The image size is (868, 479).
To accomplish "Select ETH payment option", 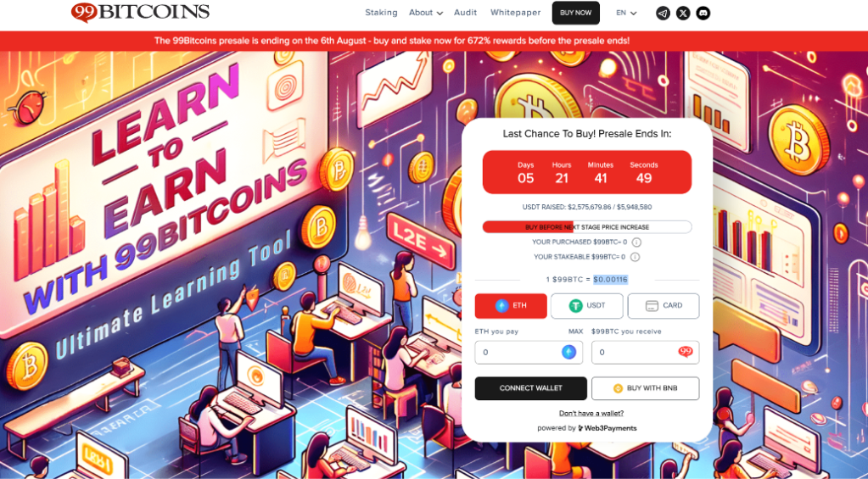I will 511,306.
